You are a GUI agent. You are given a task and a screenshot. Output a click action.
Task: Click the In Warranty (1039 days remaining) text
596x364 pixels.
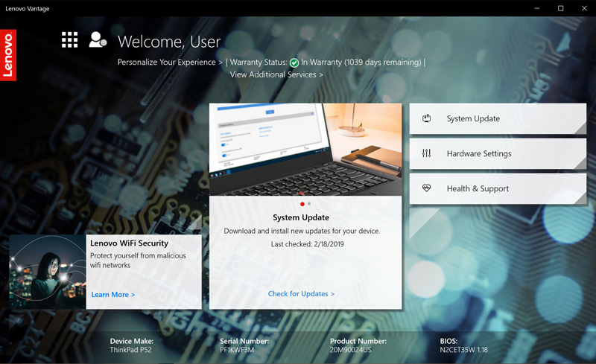click(x=361, y=63)
